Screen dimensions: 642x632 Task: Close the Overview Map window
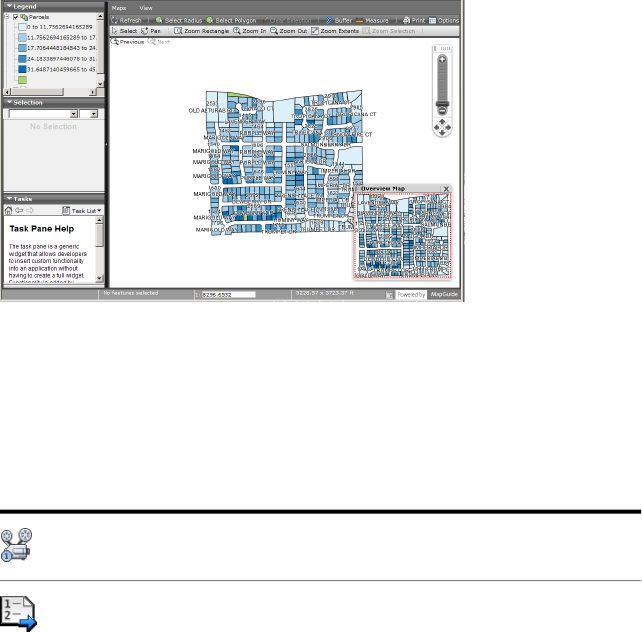click(446, 189)
